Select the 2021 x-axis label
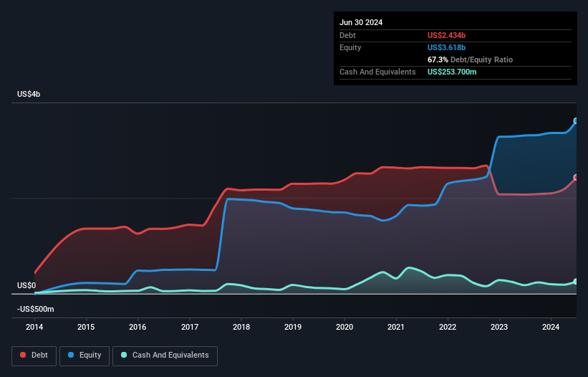This screenshot has width=588, height=377. (396, 327)
